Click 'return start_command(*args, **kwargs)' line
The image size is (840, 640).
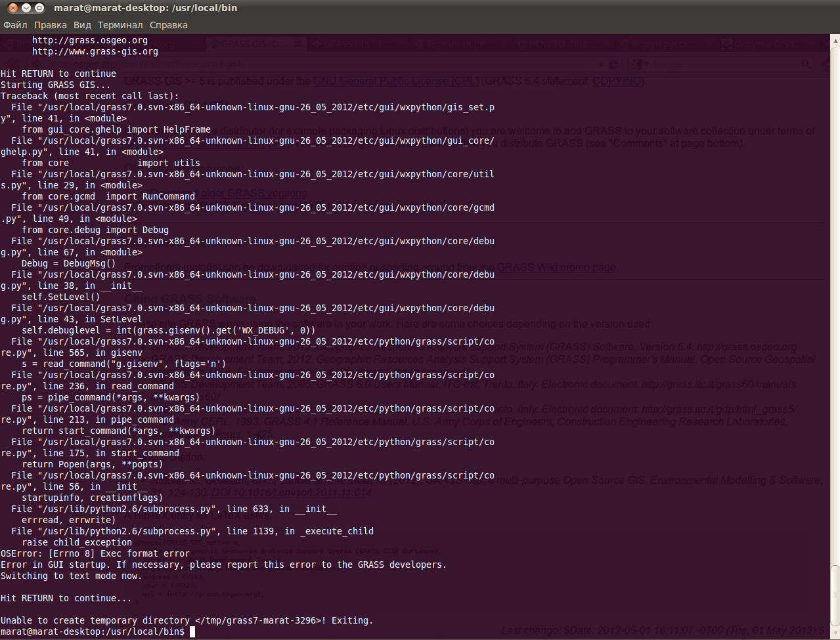point(119,431)
